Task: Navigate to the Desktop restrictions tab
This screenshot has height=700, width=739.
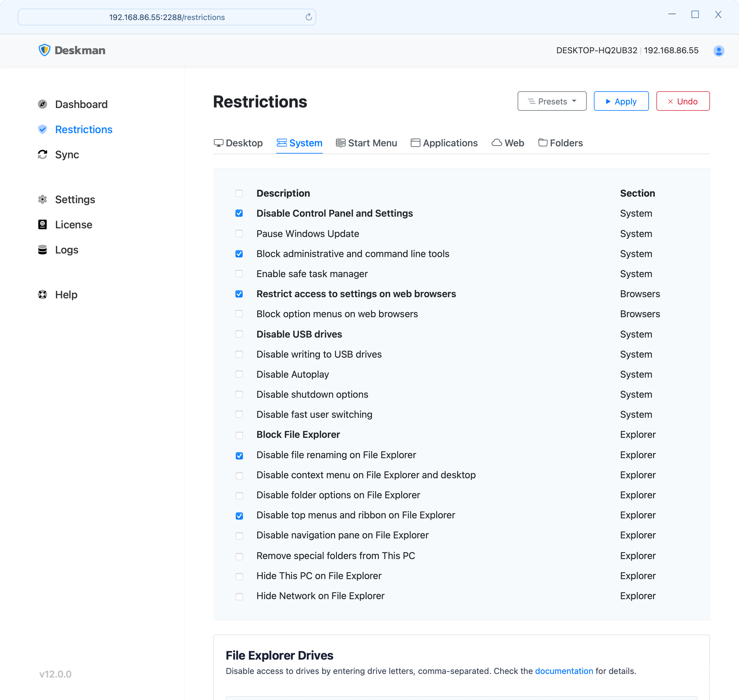Action: pyautogui.click(x=237, y=143)
